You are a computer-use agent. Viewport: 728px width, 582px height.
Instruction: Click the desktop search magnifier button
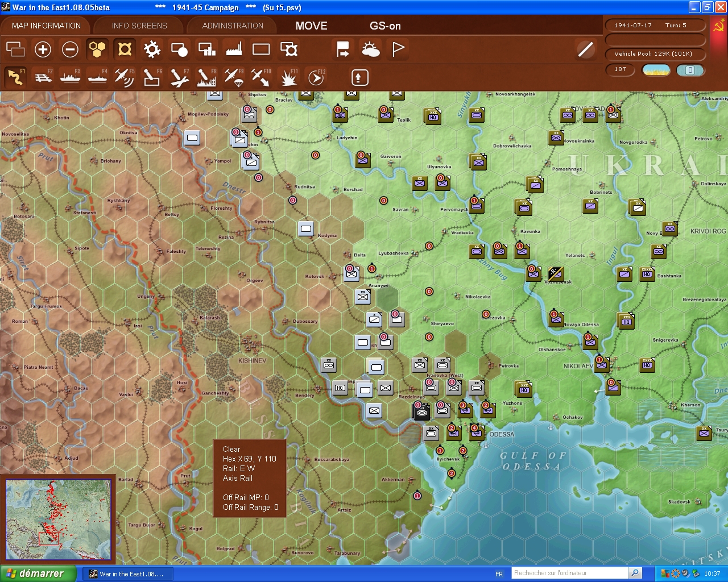tap(635, 573)
